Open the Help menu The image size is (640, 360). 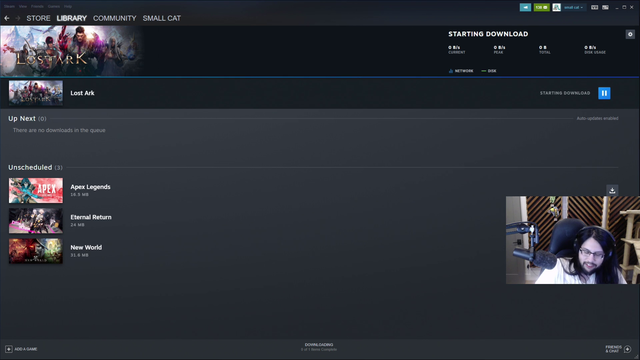coord(68,7)
